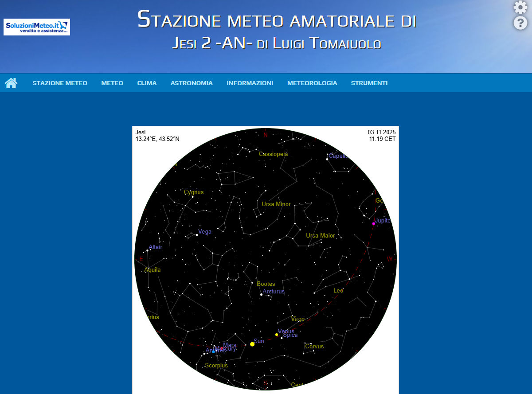Open the Meteo menu
532x394 pixels.
click(x=112, y=83)
